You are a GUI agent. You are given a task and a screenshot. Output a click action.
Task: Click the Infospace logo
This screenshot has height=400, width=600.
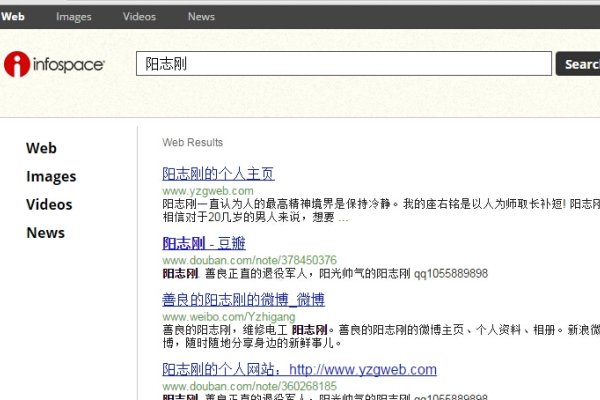54,64
